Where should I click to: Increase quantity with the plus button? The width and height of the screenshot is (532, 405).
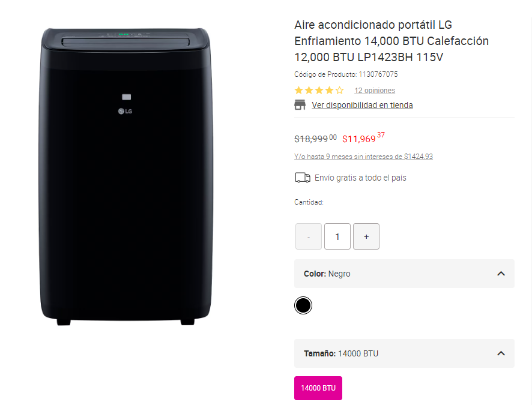point(366,236)
